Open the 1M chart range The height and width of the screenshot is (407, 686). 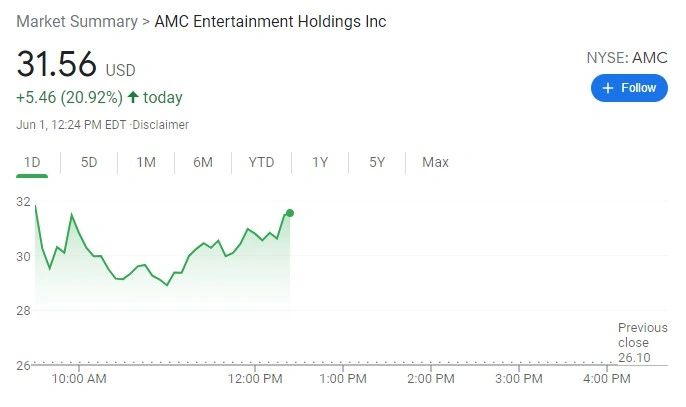coord(146,162)
